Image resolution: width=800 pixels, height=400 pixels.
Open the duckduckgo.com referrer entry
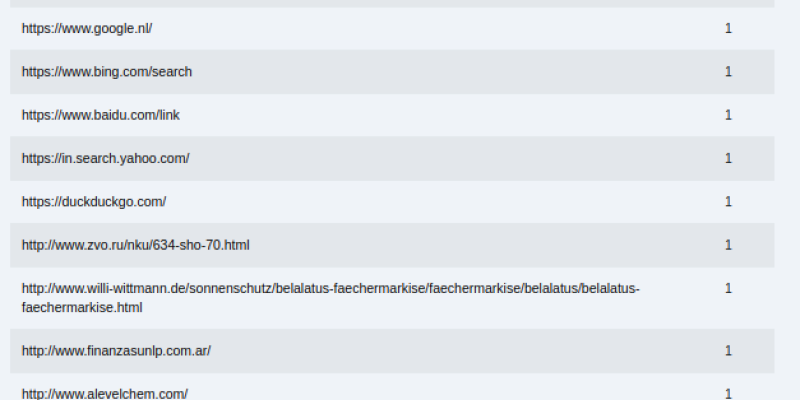coord(94,202)
